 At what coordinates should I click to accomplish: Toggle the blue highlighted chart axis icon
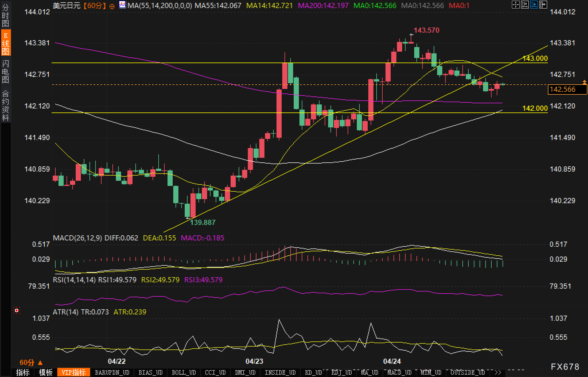[534, 5]
